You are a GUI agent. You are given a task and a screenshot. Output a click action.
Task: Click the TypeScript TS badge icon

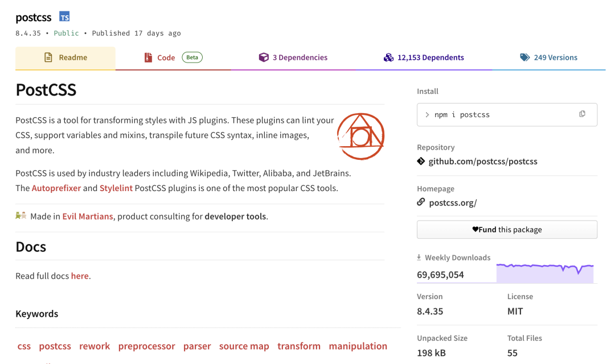click(x=64, y=17)
